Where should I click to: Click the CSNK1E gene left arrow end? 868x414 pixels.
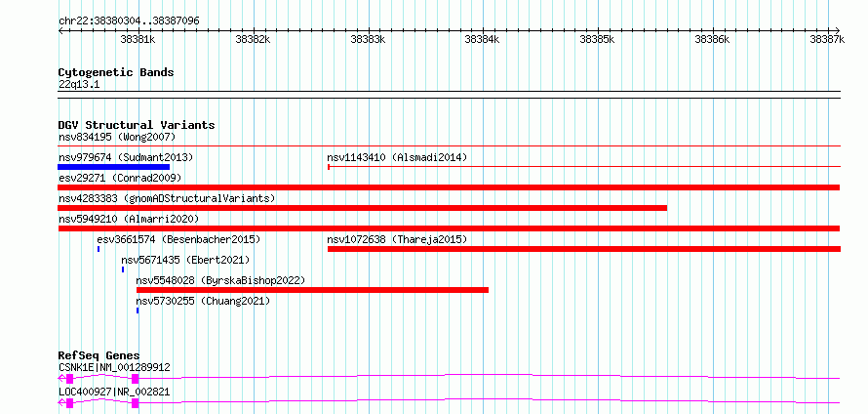60,379
